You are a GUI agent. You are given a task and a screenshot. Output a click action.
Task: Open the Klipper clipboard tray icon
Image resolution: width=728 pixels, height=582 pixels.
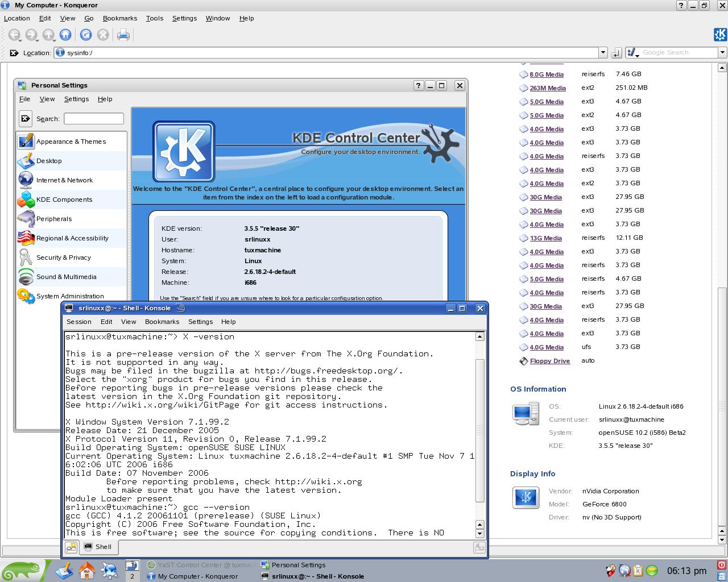tap(638, 571)
